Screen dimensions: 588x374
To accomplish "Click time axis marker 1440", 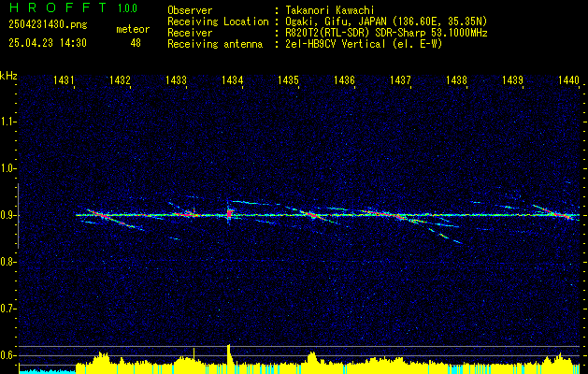I will [568, 79].
